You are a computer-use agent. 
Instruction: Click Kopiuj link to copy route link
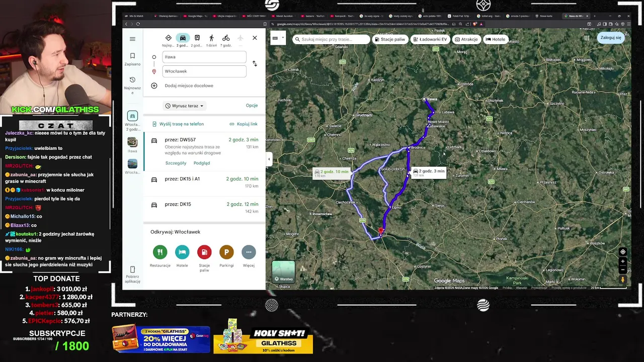244,124
